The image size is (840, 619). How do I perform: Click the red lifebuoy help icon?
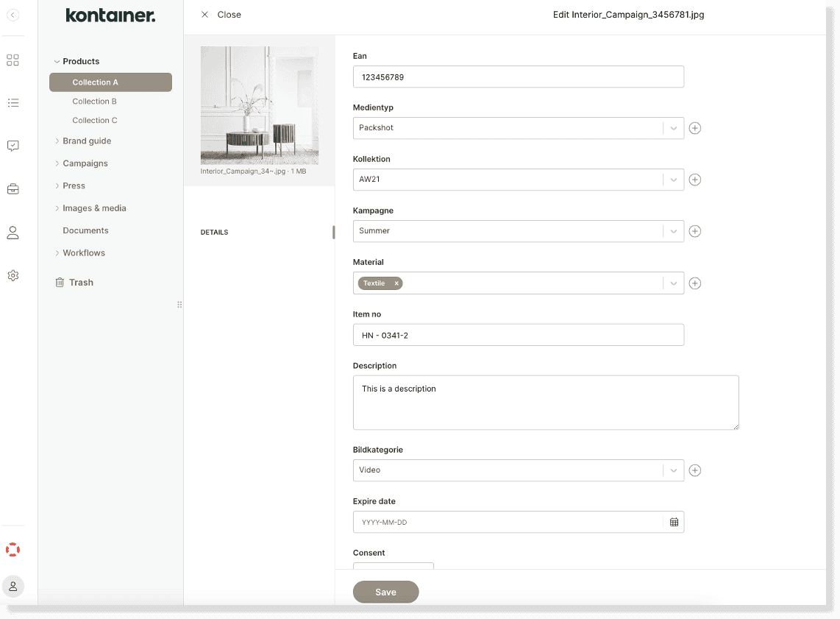pos(13,549)
